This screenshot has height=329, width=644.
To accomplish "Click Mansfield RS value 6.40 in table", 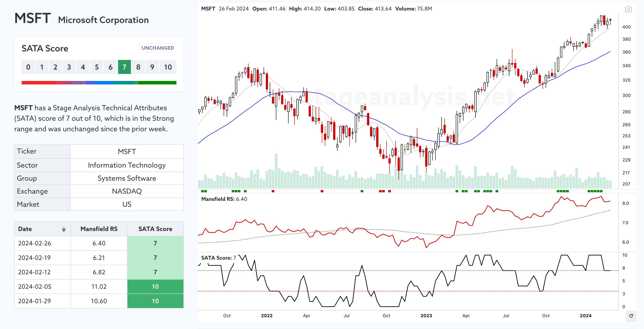I will coord(99,243).
